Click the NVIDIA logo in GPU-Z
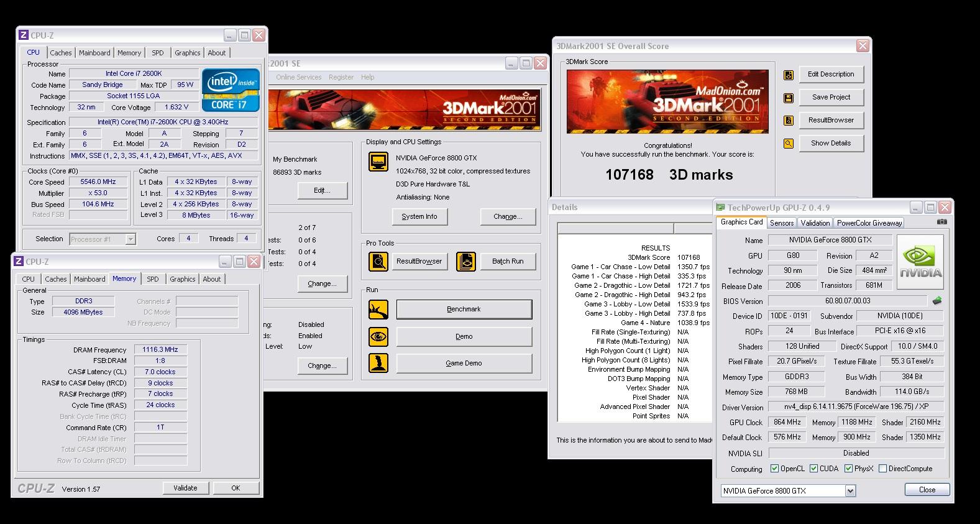 [x=921, y=262]
